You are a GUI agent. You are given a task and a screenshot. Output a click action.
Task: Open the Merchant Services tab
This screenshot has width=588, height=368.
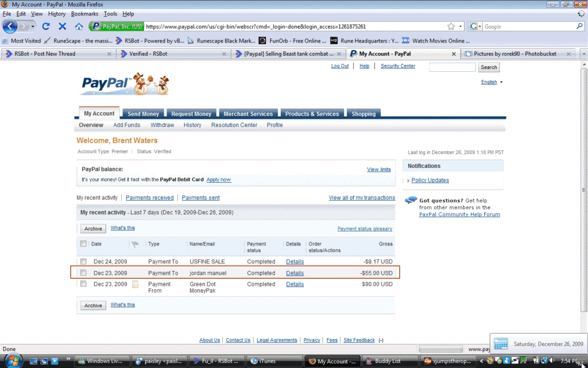point(248,114)
